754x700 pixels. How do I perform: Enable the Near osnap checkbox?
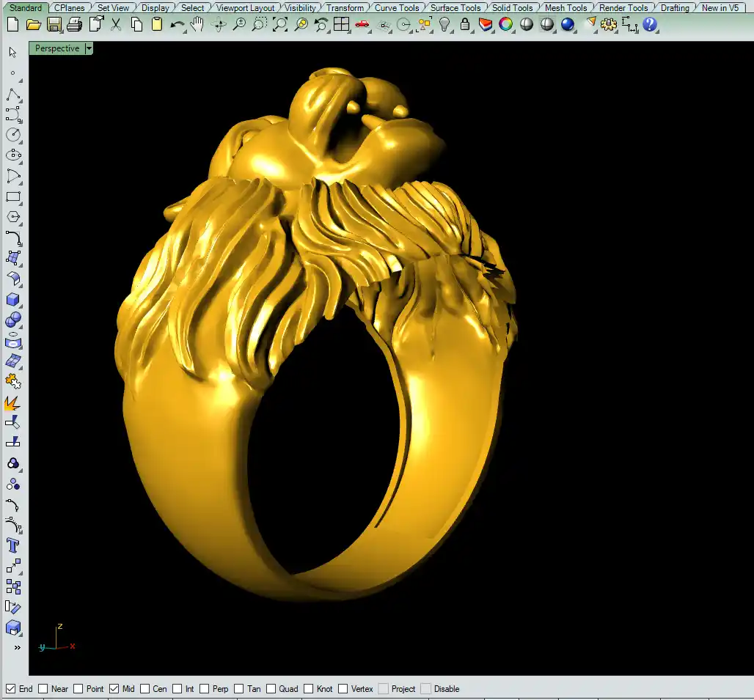click(43, 689)
